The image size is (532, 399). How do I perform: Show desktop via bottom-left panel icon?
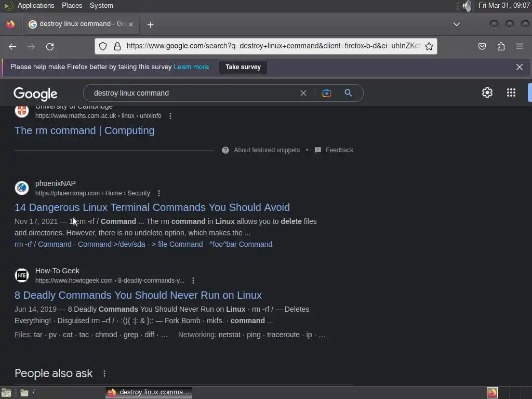point(6,393)
